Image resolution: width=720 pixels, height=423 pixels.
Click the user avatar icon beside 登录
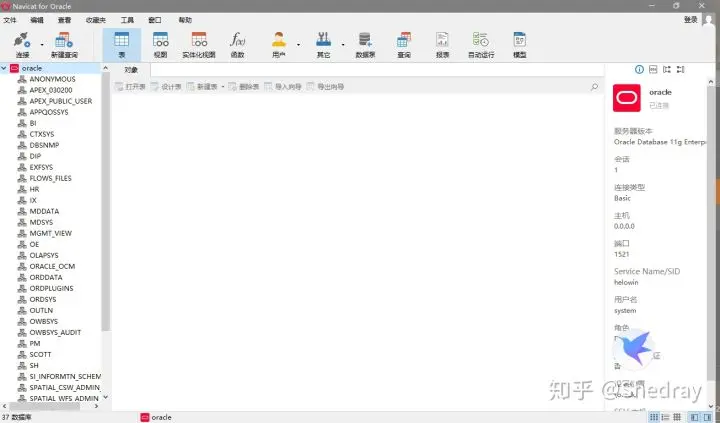(709, 20)
